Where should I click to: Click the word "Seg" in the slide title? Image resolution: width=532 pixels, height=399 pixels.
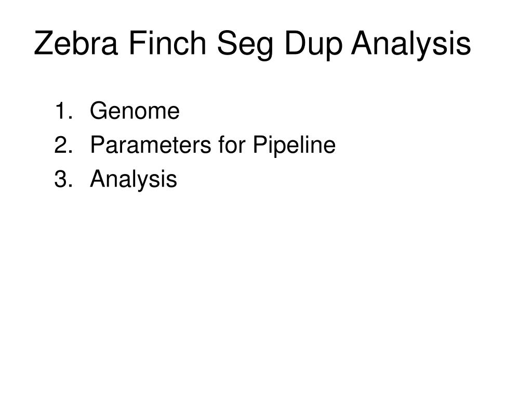pyautogui.click(x=245, y=45)
